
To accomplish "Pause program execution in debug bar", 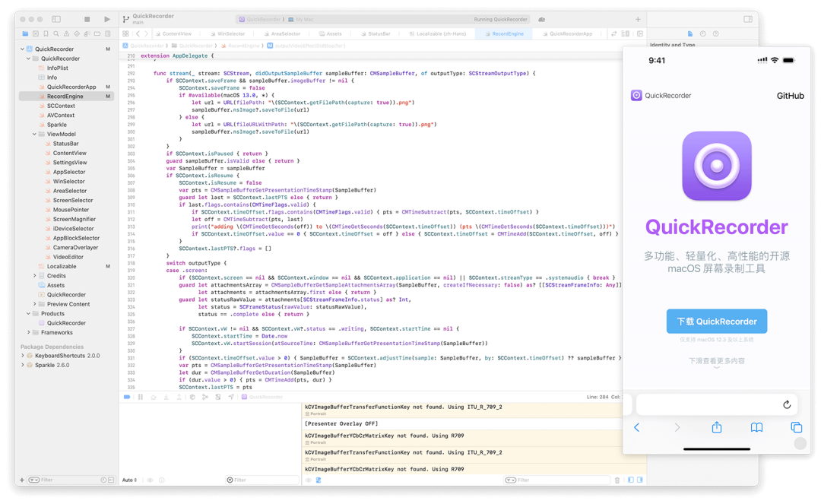I will coord(141,398).
